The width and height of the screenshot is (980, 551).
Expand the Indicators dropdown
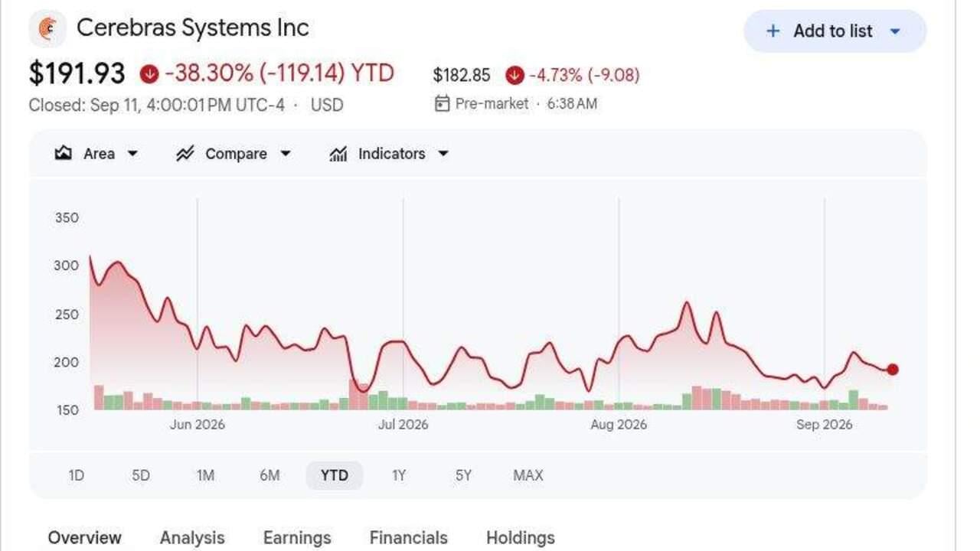click(x=443, y=154)
